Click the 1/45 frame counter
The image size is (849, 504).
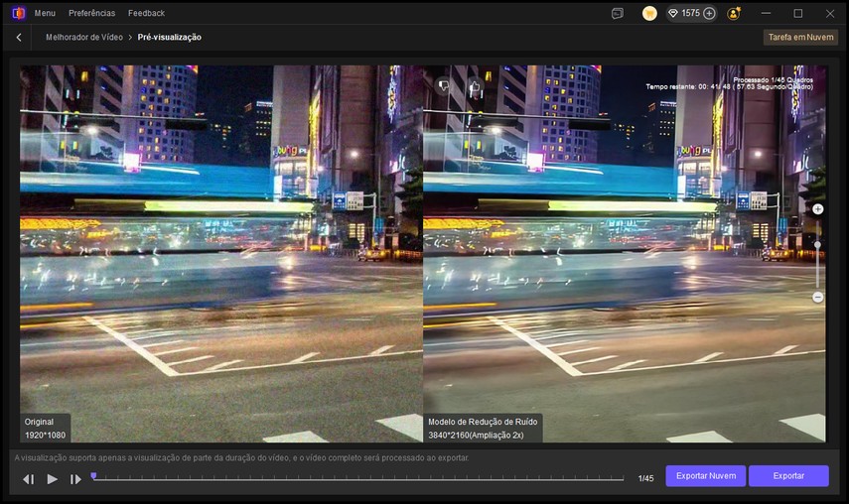pos(645,478)
